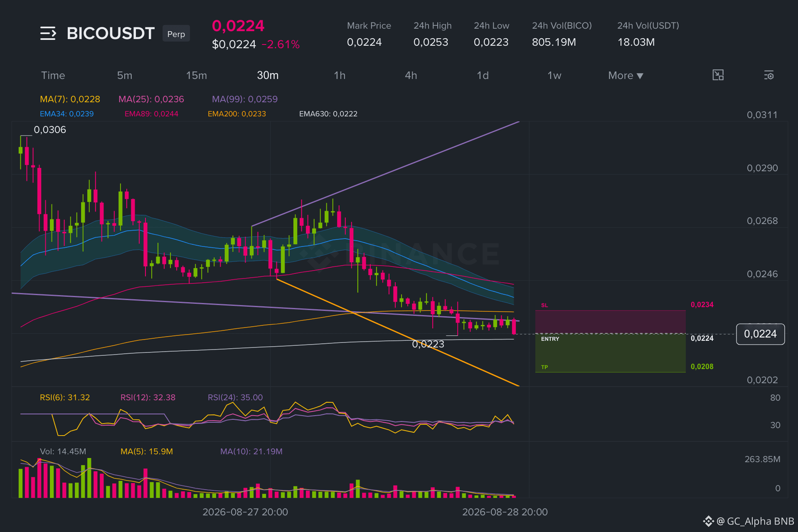Image resolution: width=798 pixels, height=532 pixels.
Task: Click the -2.61% change value
Action: point(281,44)
